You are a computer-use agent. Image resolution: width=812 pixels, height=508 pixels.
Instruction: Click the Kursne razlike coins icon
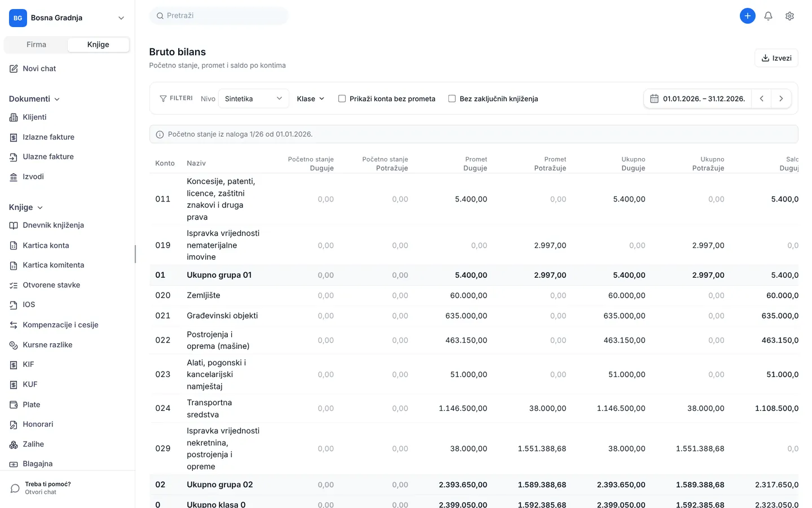point(14,345)
